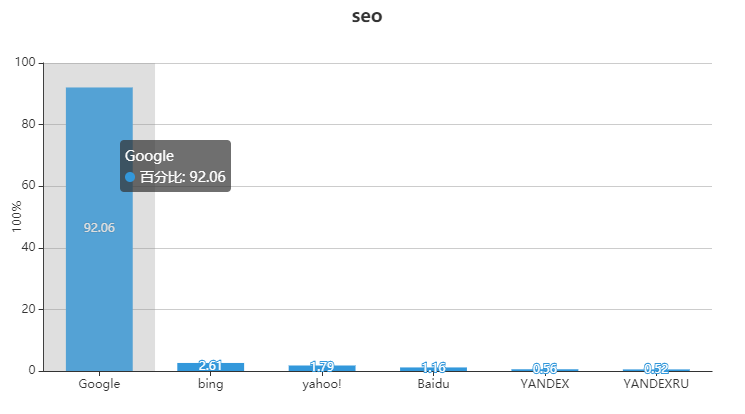Click the '百分比: 92.06' tooltip text
745x414 pixels.
click(183, 177)
